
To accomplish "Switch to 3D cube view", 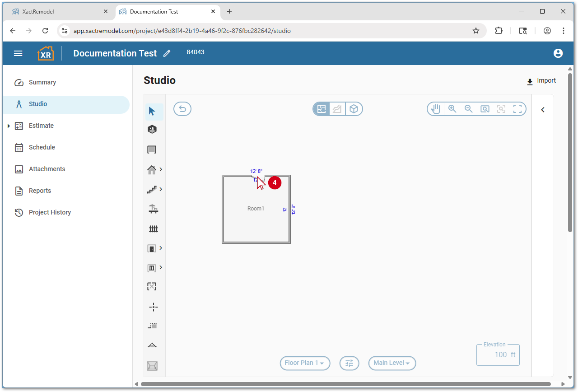I will [354, 109].
